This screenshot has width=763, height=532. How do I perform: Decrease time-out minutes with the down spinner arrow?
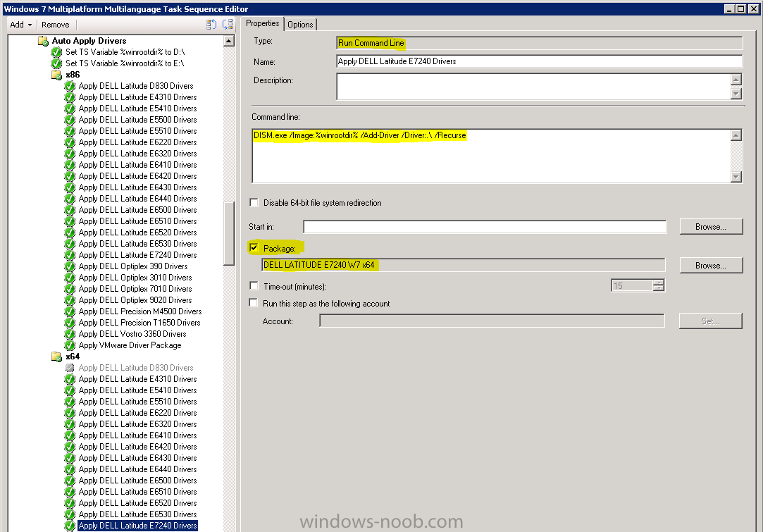coord(659,288)
